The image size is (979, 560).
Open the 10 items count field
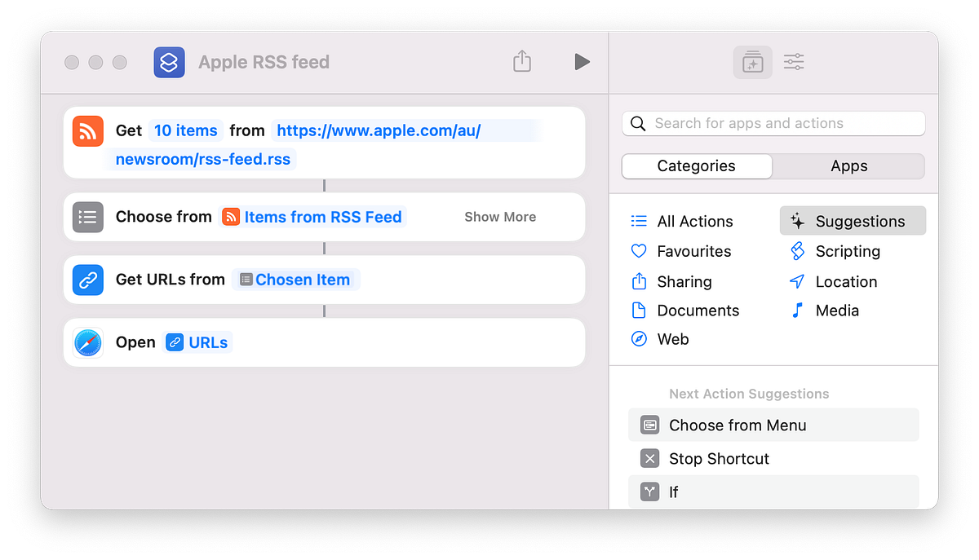coord(185,130)
